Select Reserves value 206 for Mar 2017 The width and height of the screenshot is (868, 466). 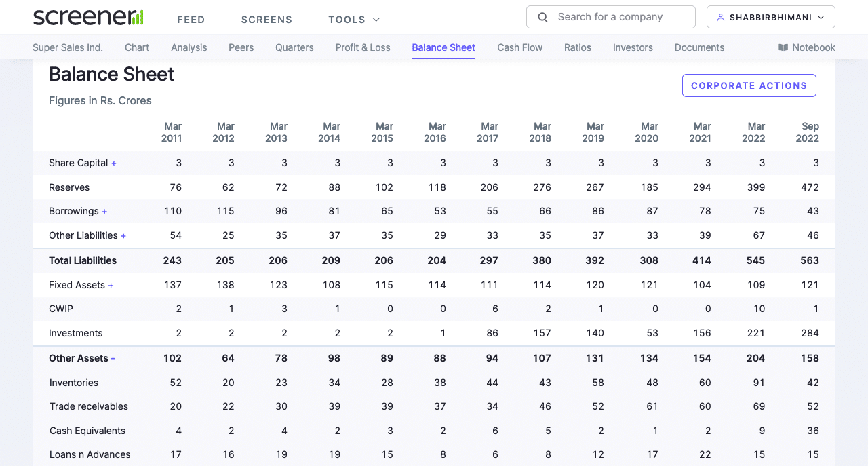(490, 187)
